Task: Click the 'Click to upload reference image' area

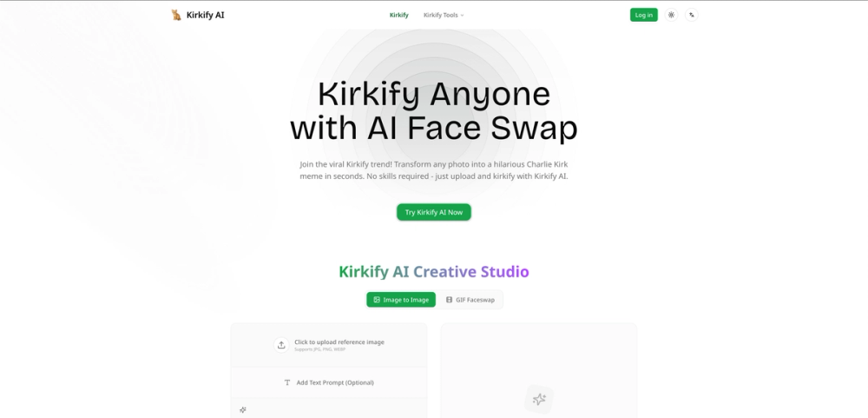Action: click(x=329, y=345)
